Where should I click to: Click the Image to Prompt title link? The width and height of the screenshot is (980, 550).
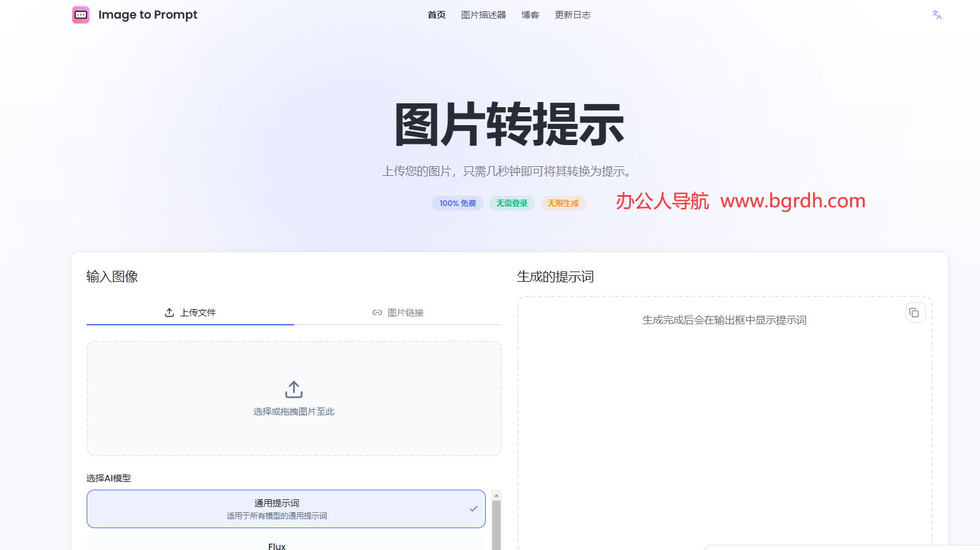pos(147,14)
